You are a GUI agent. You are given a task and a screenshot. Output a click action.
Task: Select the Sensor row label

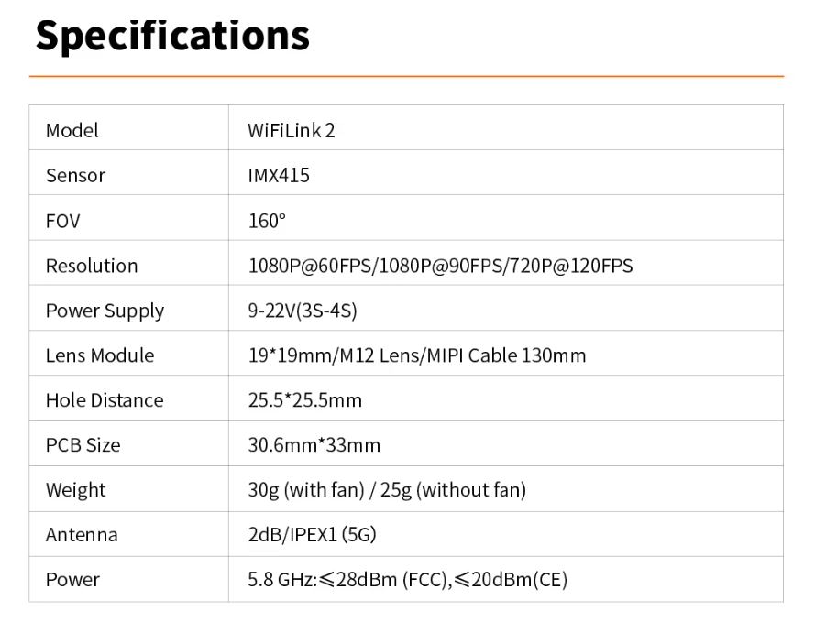point(75,175)
